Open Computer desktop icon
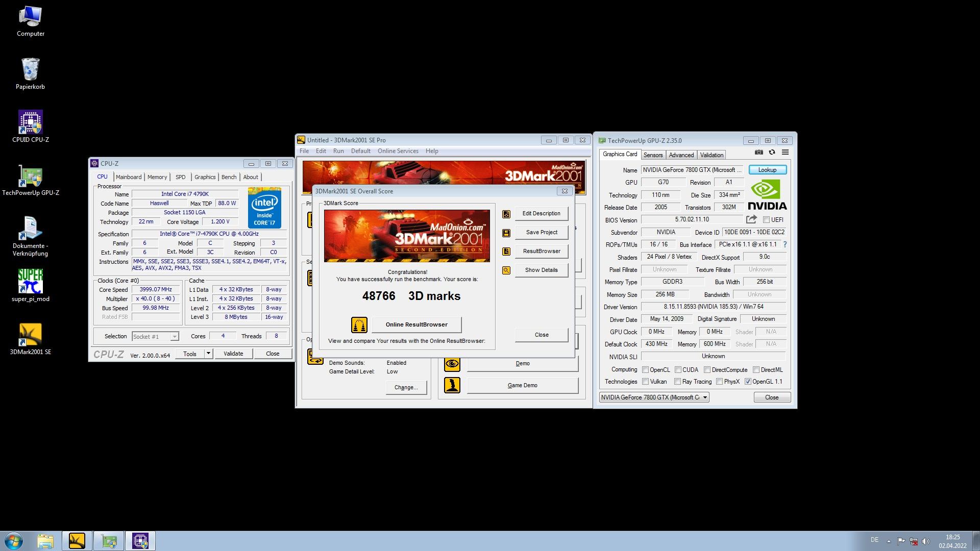Image resolution: width=980 pixels, height=551 pixels. pyautogui.click(x=31, y=21)
